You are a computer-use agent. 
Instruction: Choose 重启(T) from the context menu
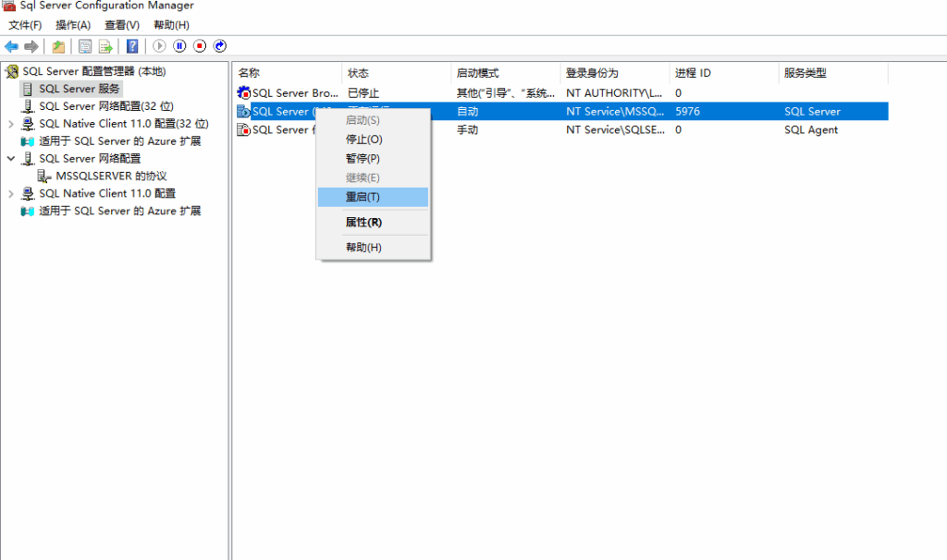[x=363, y=198]
